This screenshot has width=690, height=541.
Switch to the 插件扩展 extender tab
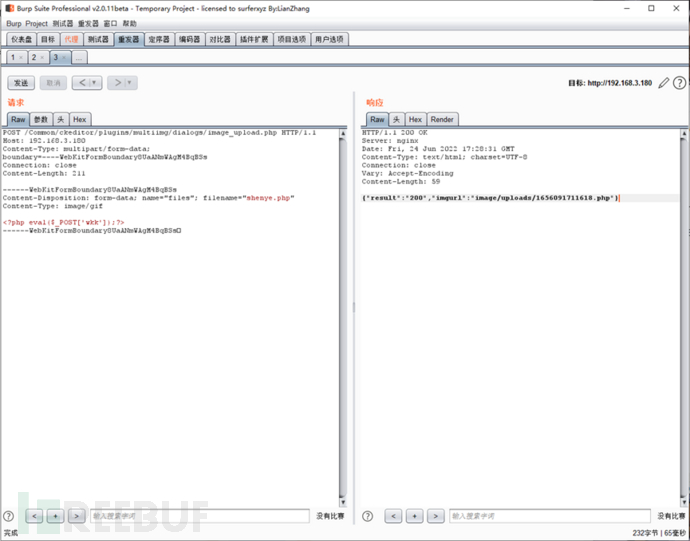point(254,40)
